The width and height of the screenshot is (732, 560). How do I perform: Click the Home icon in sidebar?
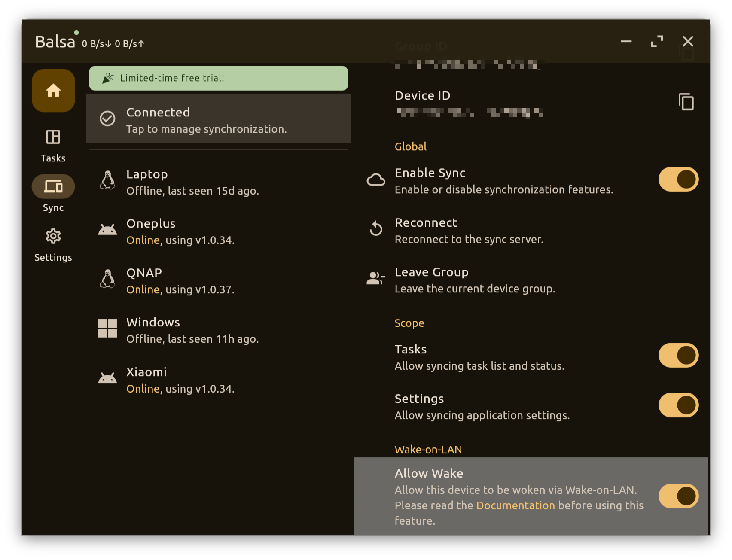pyautogui.click(x=53, y=91)
